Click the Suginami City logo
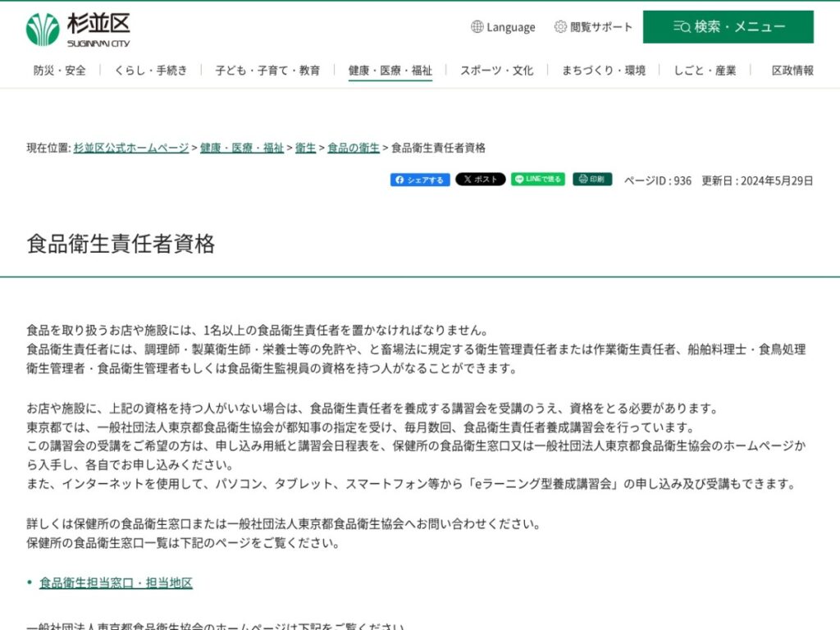Image resolution: width=840 pixels, height=630 pixels. [78, 30]
